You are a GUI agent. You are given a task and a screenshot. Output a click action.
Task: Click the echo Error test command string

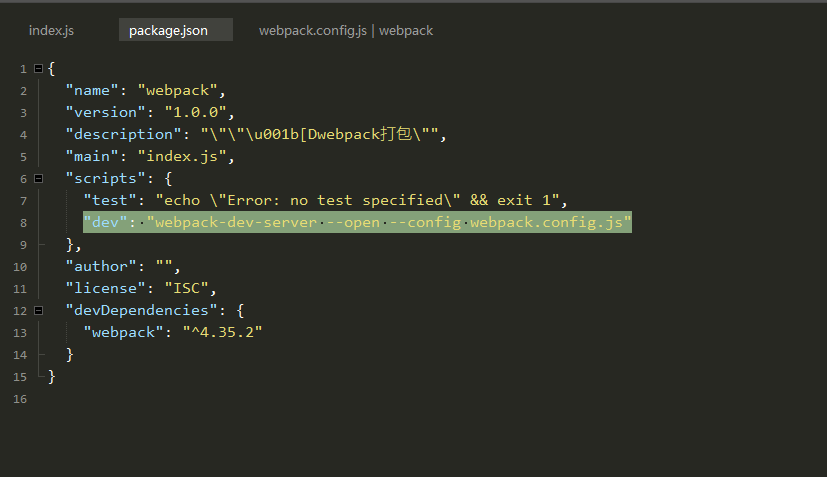pyautogui.click(x=357, y=201)
